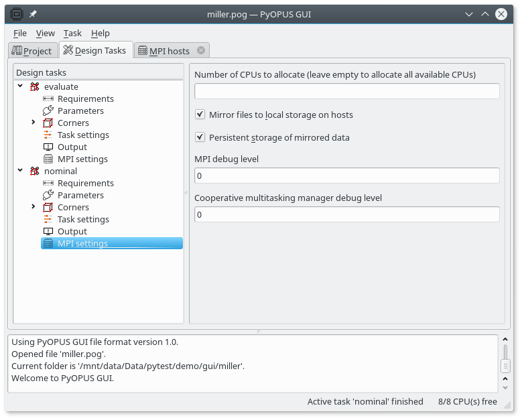Click the pin icon in title bar
The image size is (522, 420).
(33, 14)
